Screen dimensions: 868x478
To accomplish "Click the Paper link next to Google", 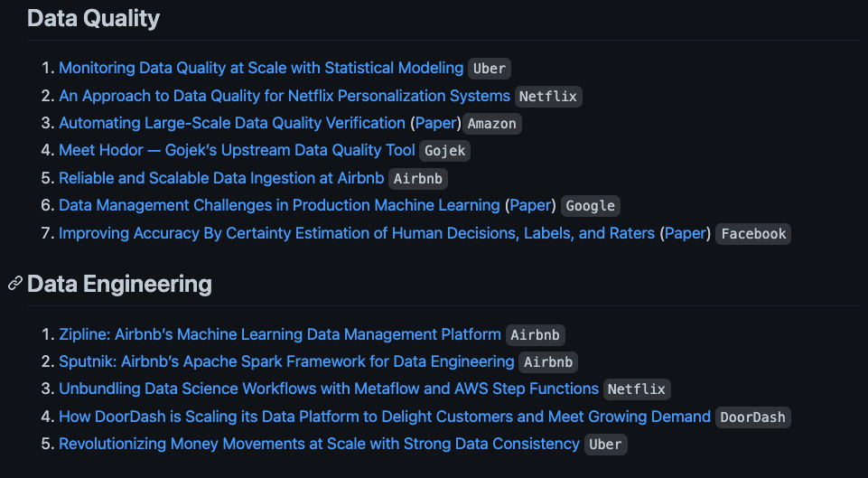I will 530,205.
